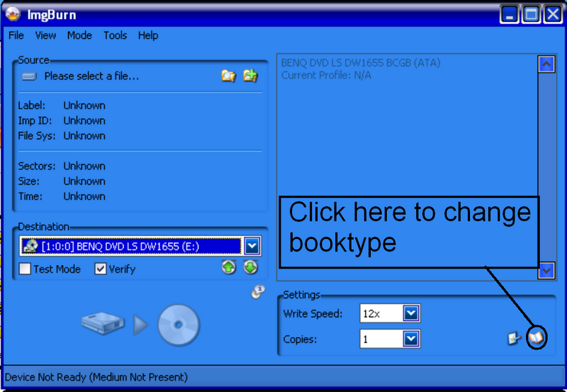Open the View menu
The width and height of the screenshot is (567, 392).
pyautogui.click(x=45, y=35)
